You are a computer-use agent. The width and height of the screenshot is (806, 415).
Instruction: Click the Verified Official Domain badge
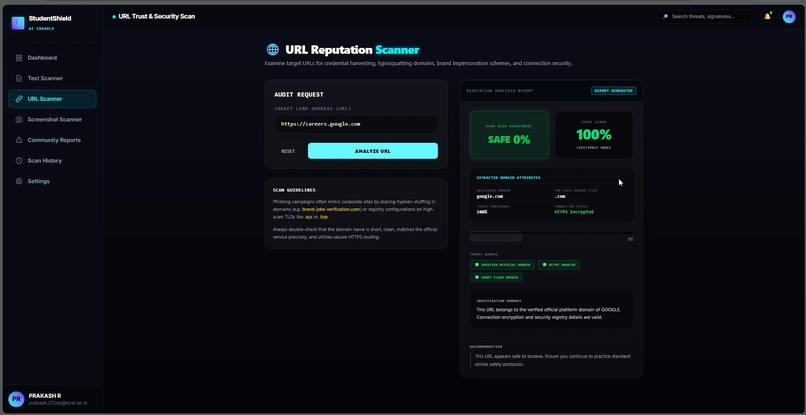502,265
